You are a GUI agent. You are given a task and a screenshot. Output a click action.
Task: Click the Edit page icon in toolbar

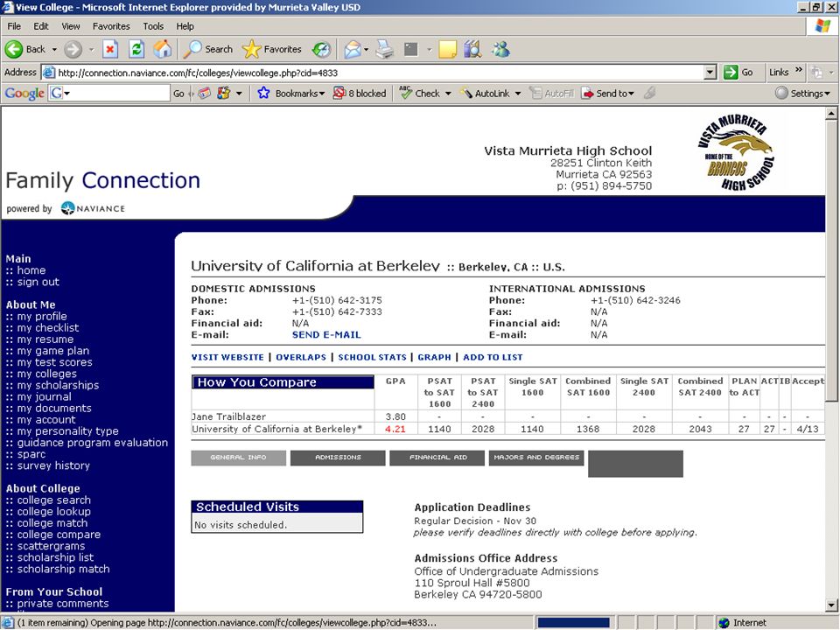411,49
